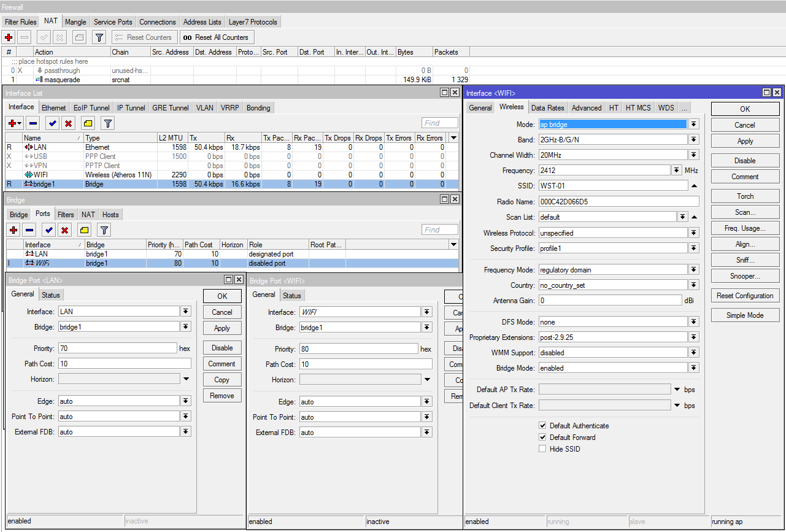Select WIFI wireless interface icon in Interface List
Image resolution: width=786 pixels, height=532 pixels.
point(28,175)
